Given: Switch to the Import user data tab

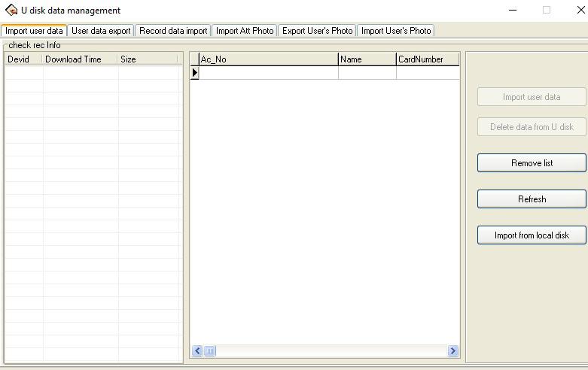Looking at the screenshot, I should click(34, 31).
